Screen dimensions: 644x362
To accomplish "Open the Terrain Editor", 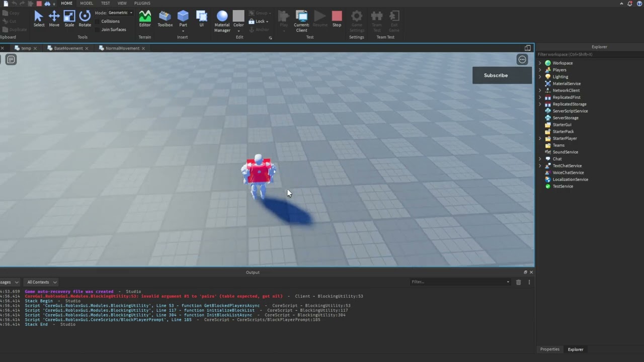I will [145, 19].
